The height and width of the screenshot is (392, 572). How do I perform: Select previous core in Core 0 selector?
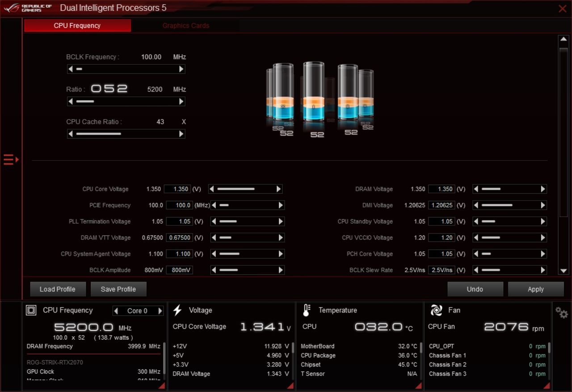pyautogui.click(x=116, y=311)
